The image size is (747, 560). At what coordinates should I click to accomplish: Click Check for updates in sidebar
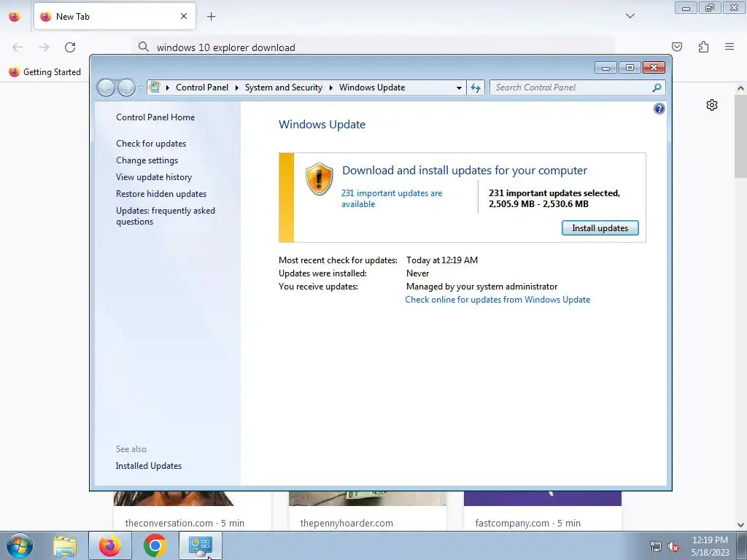coord(151,144)
